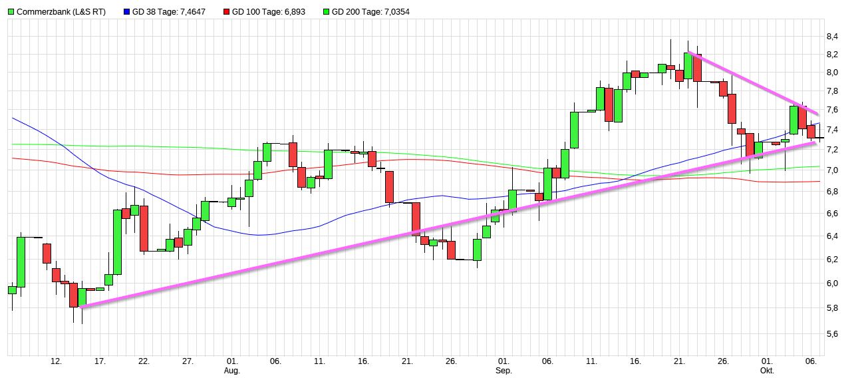Image resolution: width=868 pixels, height=378 pixels.
Task: Click the '17.' date label on time axis
Action: 100,361
